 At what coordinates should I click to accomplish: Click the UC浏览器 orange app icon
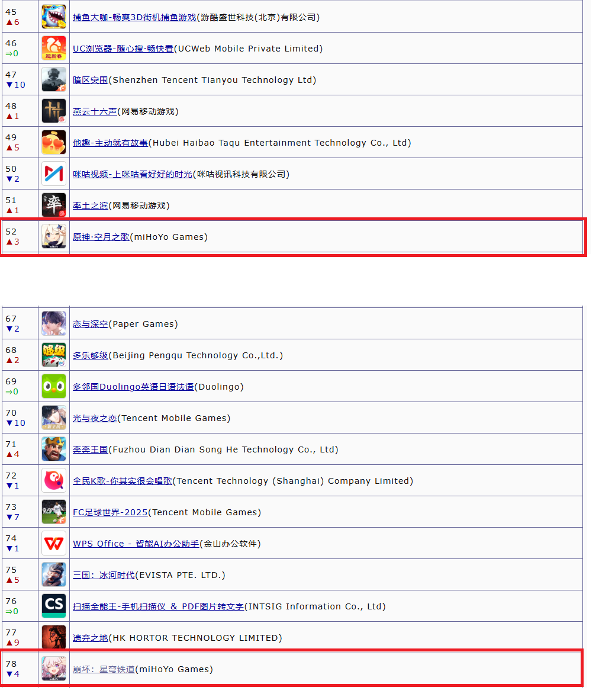54,48
